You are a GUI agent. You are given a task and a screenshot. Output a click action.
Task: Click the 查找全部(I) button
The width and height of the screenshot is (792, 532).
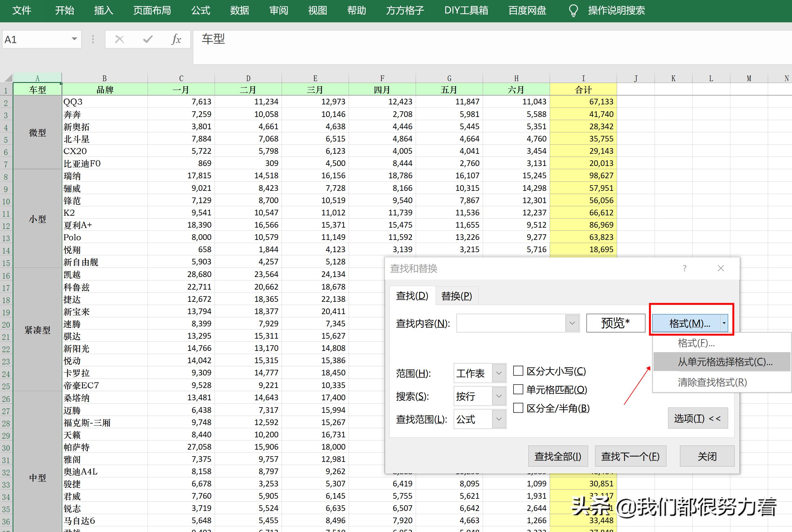click(558, 456)
